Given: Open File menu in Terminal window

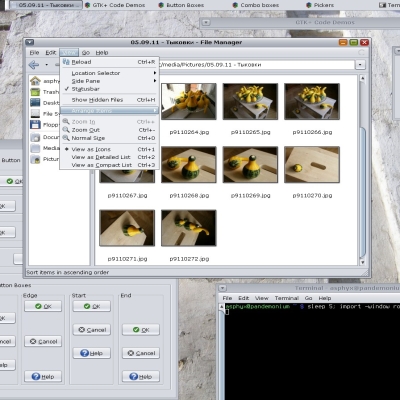Looking at the screenshot, I should [x=227, y=298].
